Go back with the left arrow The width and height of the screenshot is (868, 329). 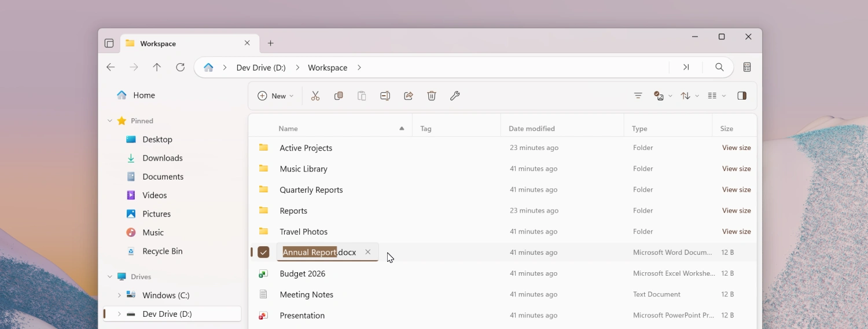pos(111,67)
